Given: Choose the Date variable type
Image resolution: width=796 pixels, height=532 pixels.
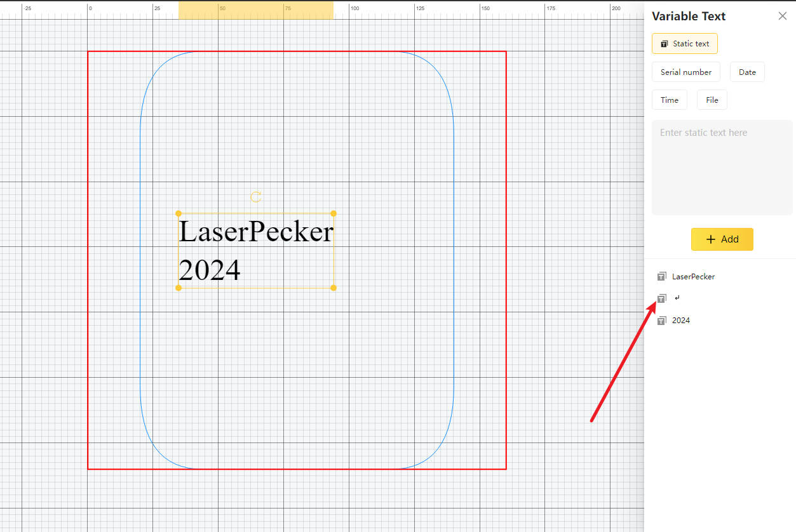Looking at the screenshot, I should [747, 72].
